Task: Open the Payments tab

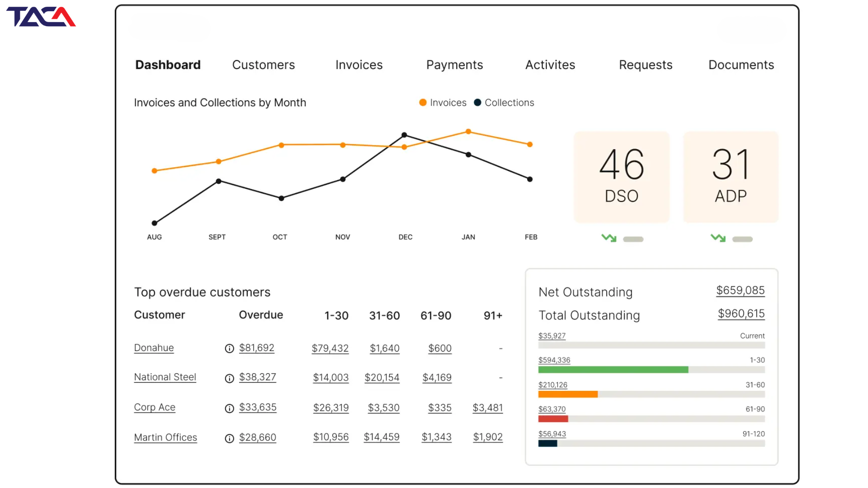Action: click(455, 65)
